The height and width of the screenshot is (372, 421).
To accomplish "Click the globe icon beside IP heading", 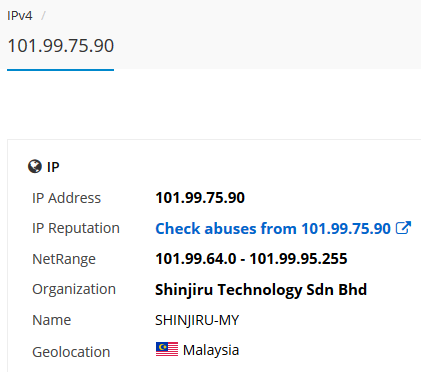I will click(35, 167).
